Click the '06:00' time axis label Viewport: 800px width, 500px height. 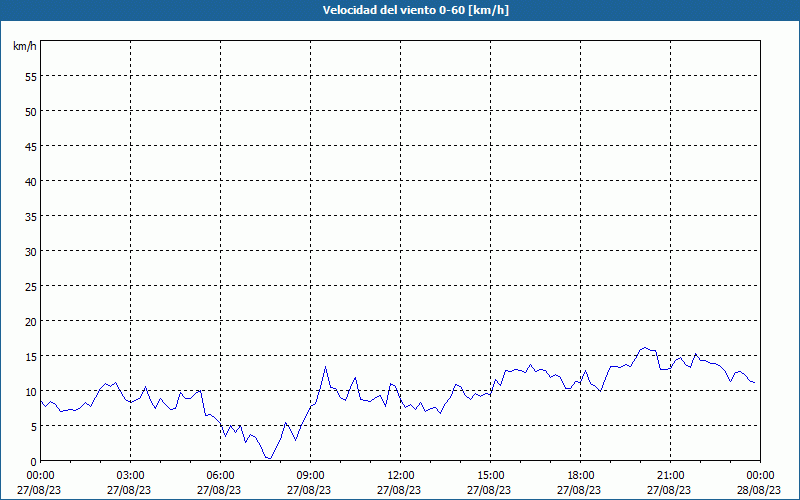pyautogui.click(x=220, y=476)
